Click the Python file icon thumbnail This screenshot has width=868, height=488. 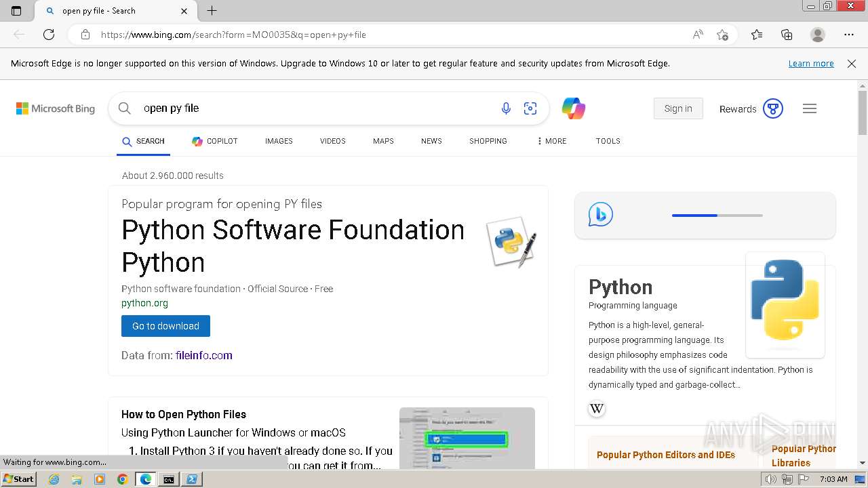click(x=511, y=242)
